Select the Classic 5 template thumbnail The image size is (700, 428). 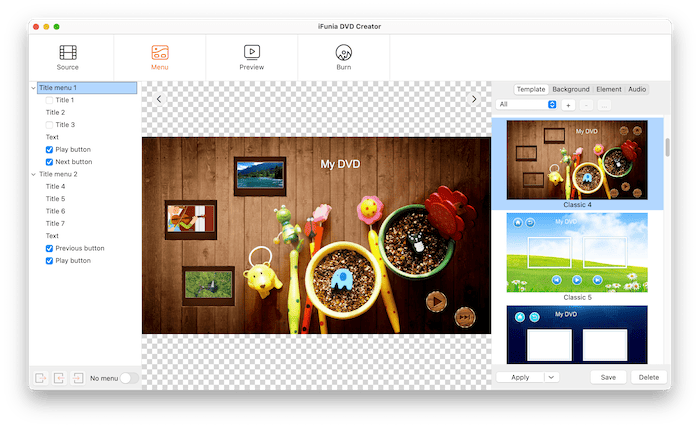tap(576, 251)
